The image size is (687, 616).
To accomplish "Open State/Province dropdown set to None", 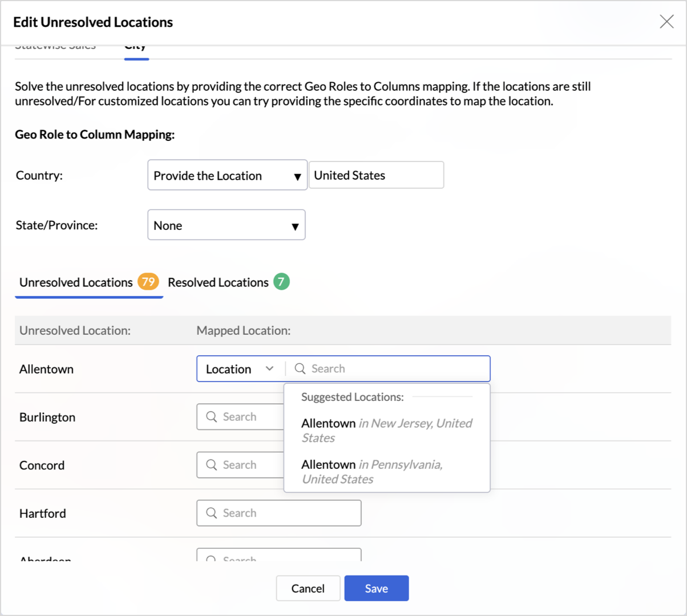I will point(226,225).
